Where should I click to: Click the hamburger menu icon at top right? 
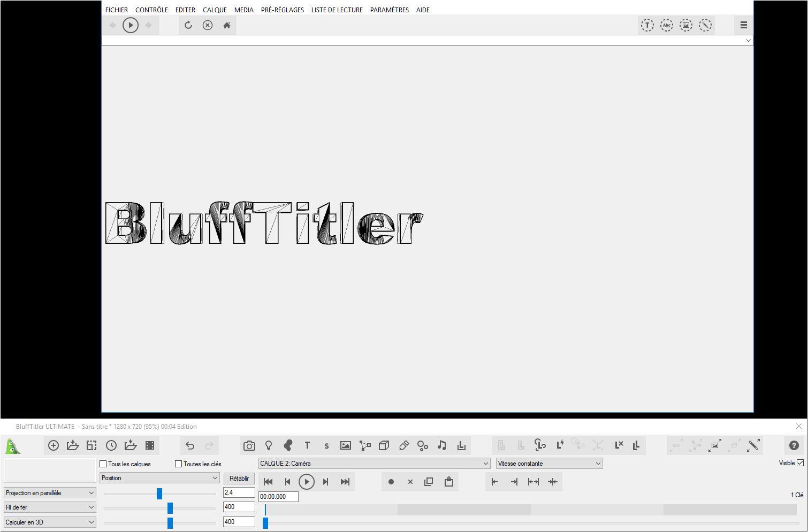744,25
